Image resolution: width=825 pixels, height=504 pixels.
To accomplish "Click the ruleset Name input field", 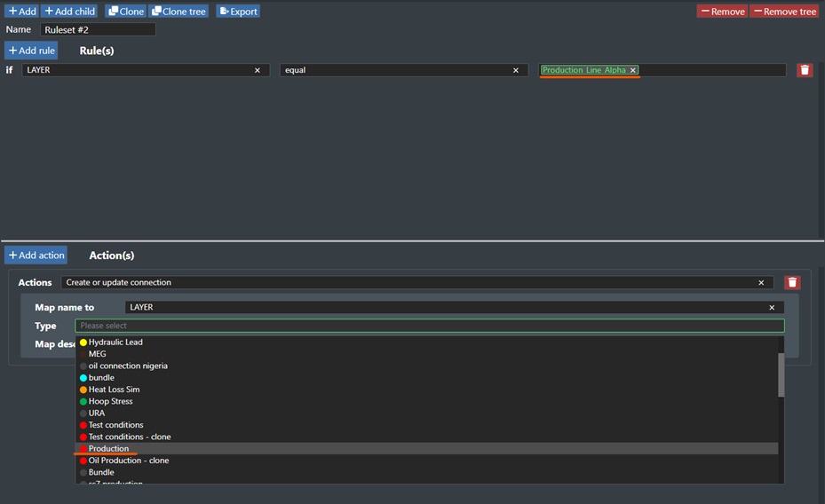I will [98, 30].
